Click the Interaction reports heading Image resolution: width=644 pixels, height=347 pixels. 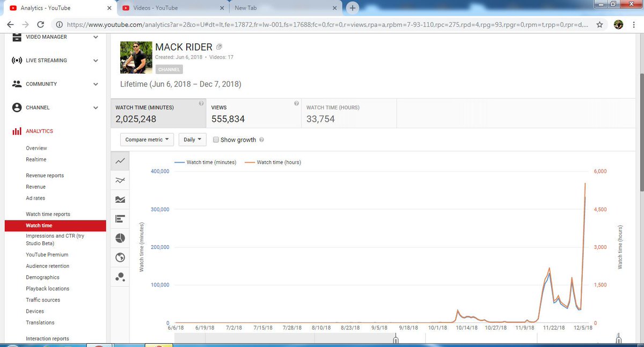point(47,338)
